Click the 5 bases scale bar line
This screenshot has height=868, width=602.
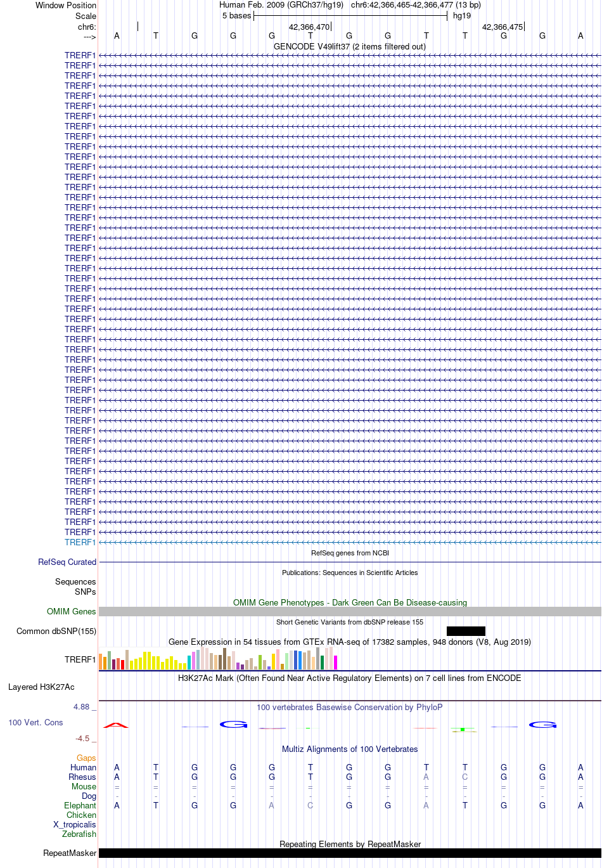point(350,16)
